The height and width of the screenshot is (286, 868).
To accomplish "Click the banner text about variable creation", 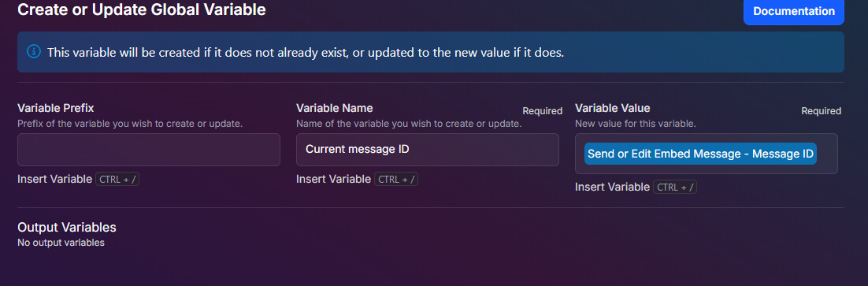I will [x=306, y=53].
